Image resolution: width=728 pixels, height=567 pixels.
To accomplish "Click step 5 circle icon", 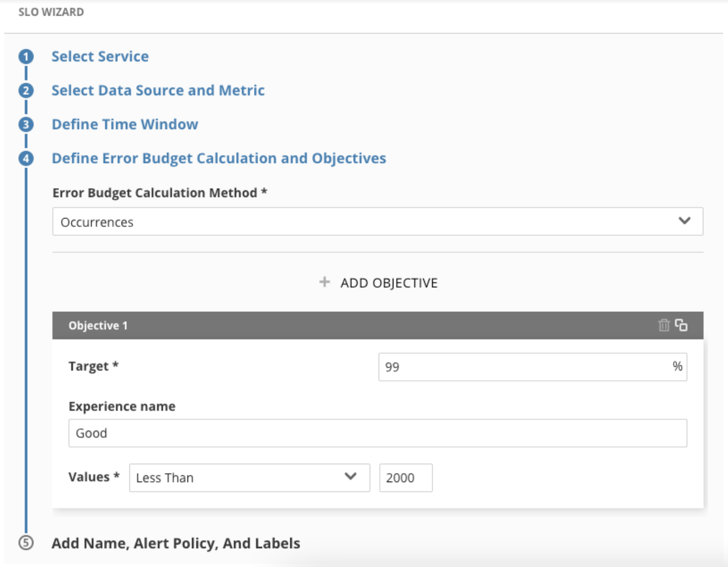I will [x=26, y=543].
